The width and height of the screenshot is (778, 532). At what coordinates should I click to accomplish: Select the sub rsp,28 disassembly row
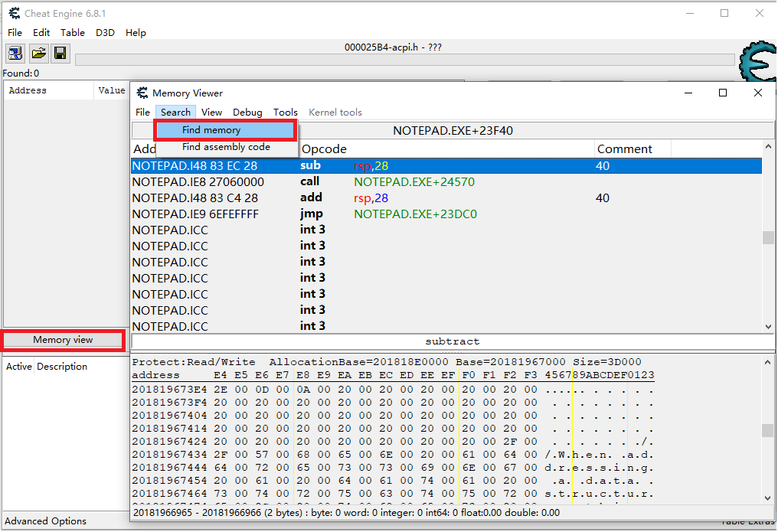[x=446, y=166]
